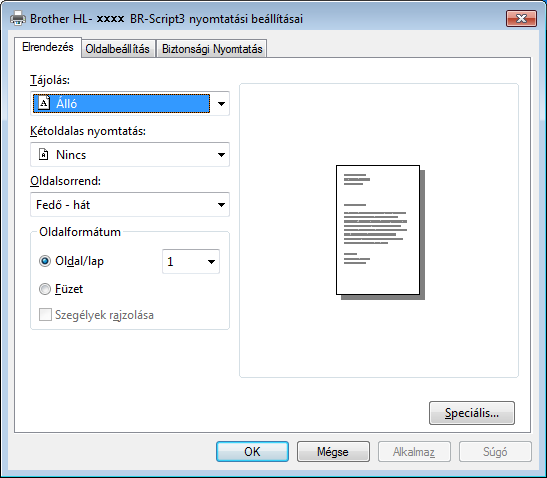Select the Füzet radio button

[45, 289]
